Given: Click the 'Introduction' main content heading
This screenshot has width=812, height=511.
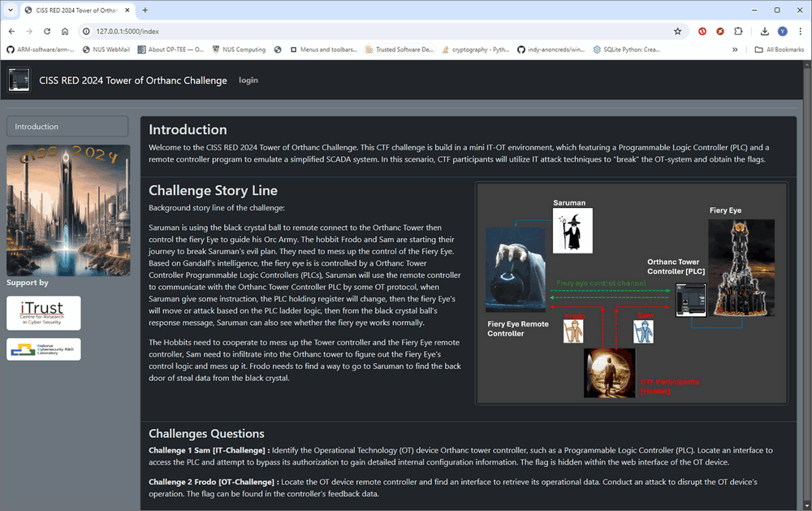Looking at the screenshot, I should 188,129.
